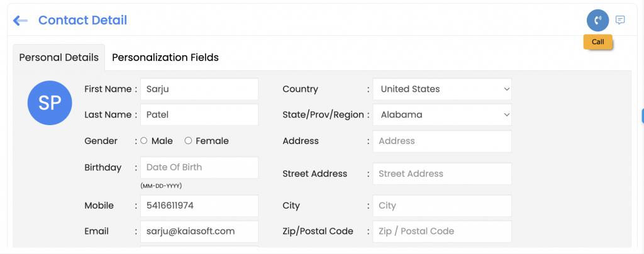Focus the Street Address field

pos(442,174)
